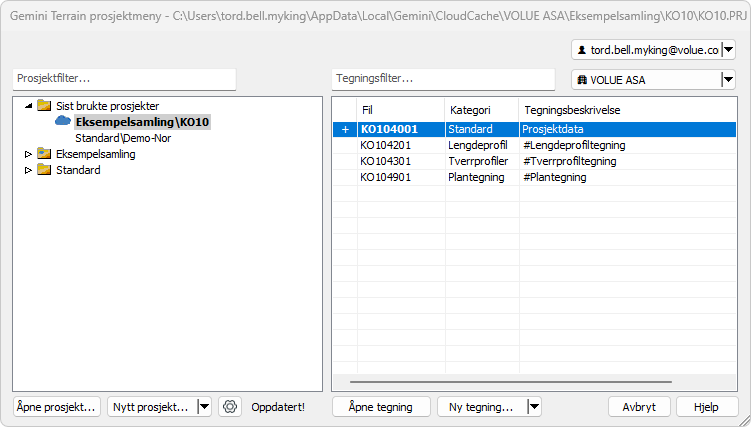Select Standard\Demo-Nor project
Image resolution: width=751 pixels, height=427 pixels.
click(123, 138)
